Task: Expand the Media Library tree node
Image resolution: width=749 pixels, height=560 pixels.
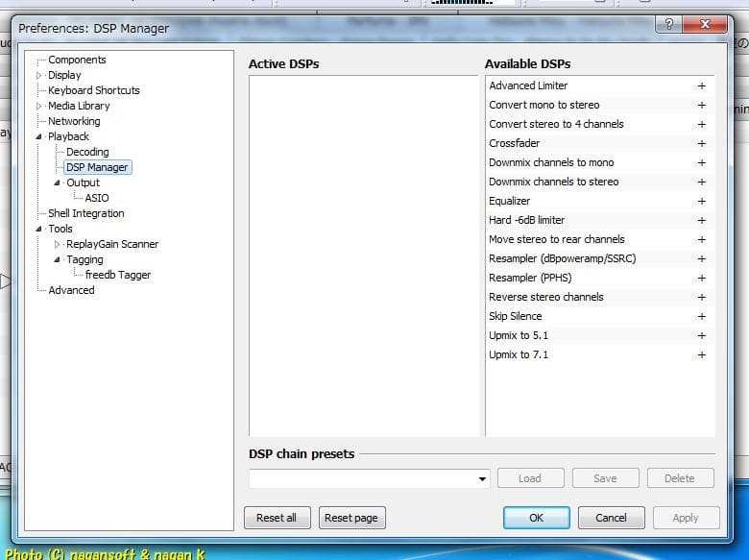Action: 40,106
